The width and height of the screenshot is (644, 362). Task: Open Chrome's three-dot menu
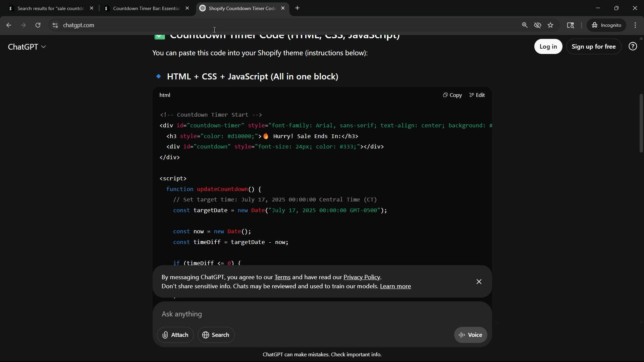[x=636, y=25]
